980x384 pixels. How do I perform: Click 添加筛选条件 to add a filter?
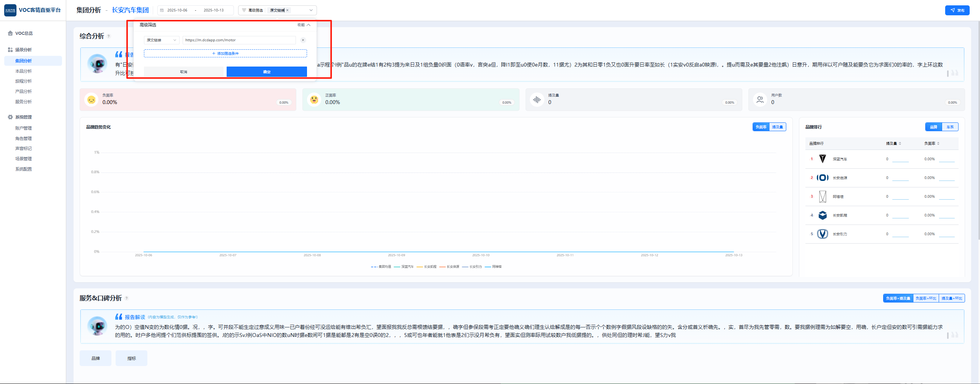[225, 54]
